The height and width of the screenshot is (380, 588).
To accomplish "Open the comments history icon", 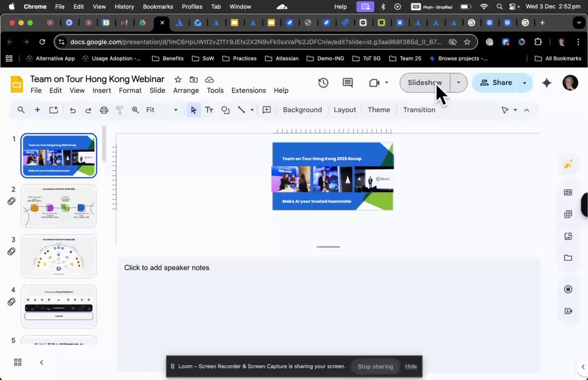I will (x=348, y=82).
